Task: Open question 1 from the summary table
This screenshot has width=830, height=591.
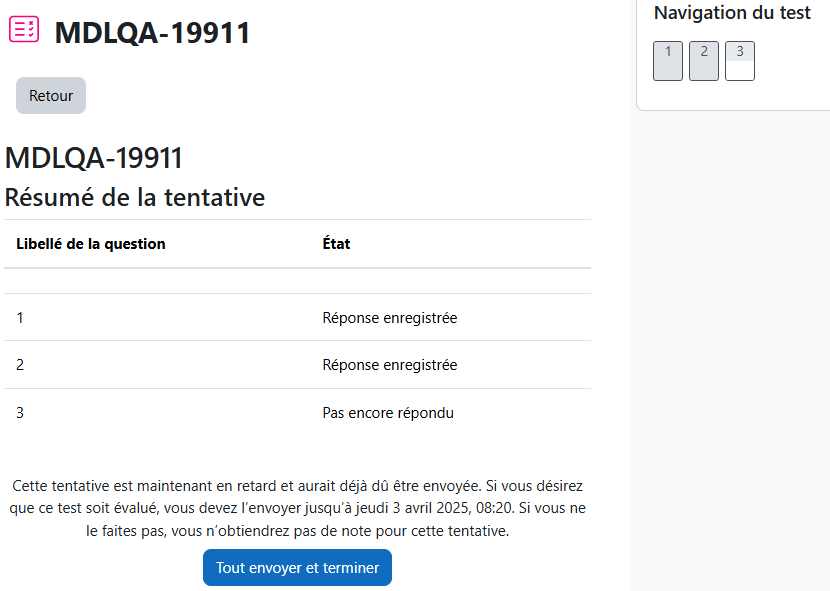Action: coord(20,318)
